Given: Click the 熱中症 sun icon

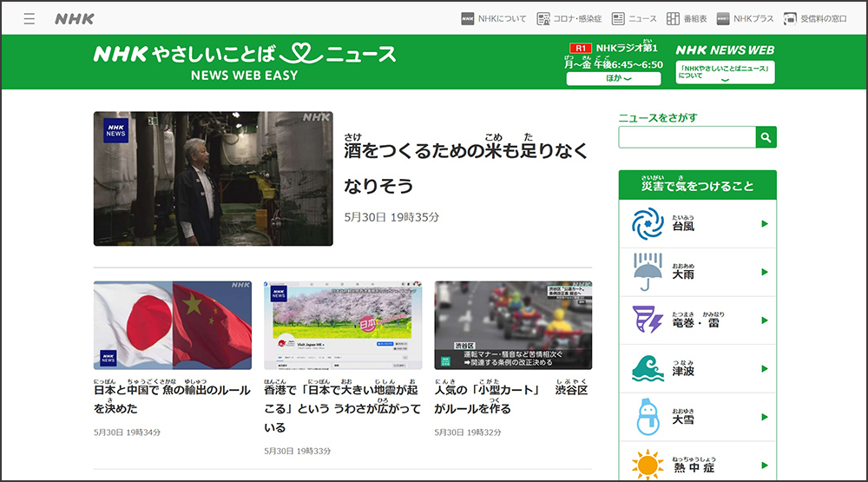Looking at the screenshot, I should [x=648, y=465].
